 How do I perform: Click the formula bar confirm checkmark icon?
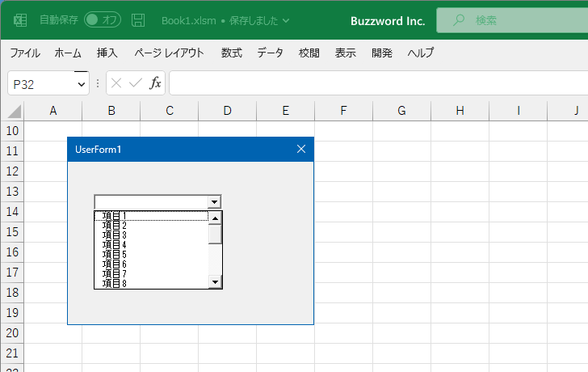136,83
